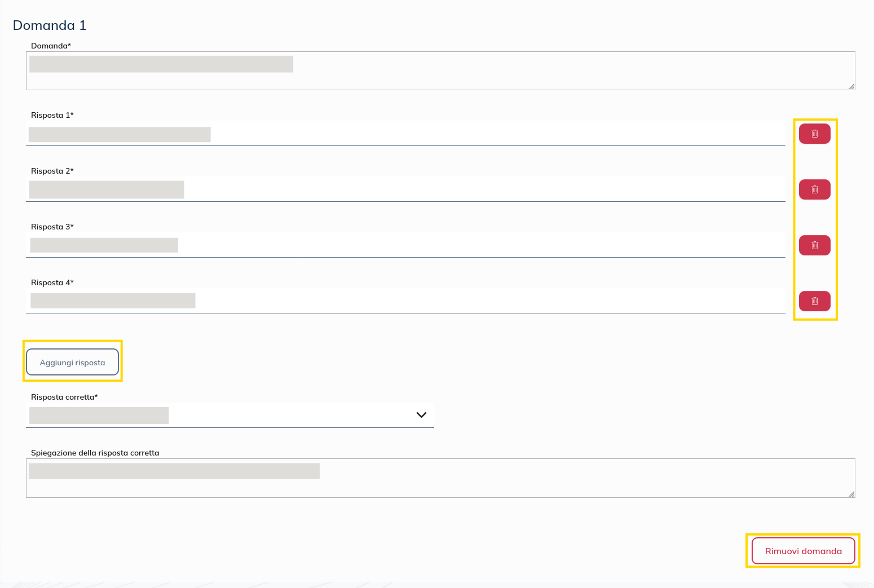This screenshot has width=874, height=588.
Task: Delete Risposta 2 using its trash icon
Action: click(814, 189)
